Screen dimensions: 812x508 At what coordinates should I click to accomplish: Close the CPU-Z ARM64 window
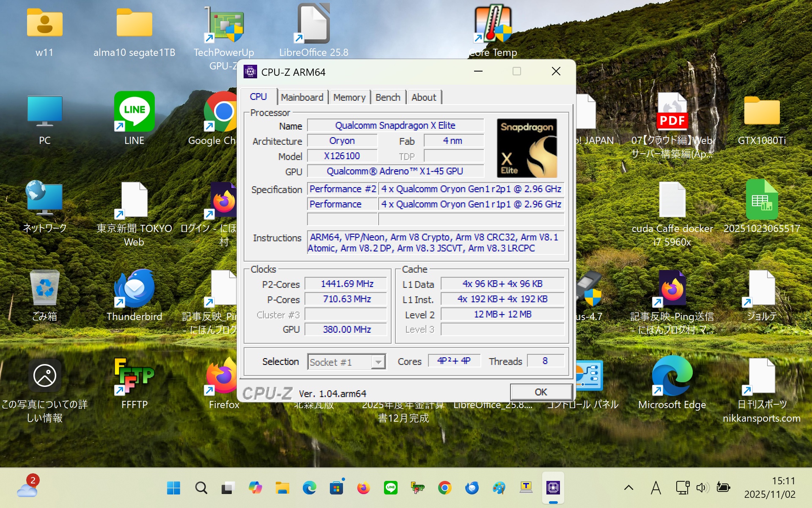coord(556,72)
